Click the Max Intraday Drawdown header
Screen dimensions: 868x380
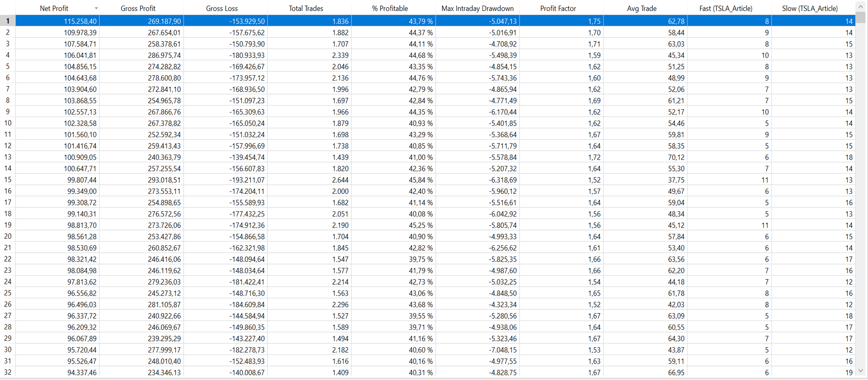pos(477,9)
